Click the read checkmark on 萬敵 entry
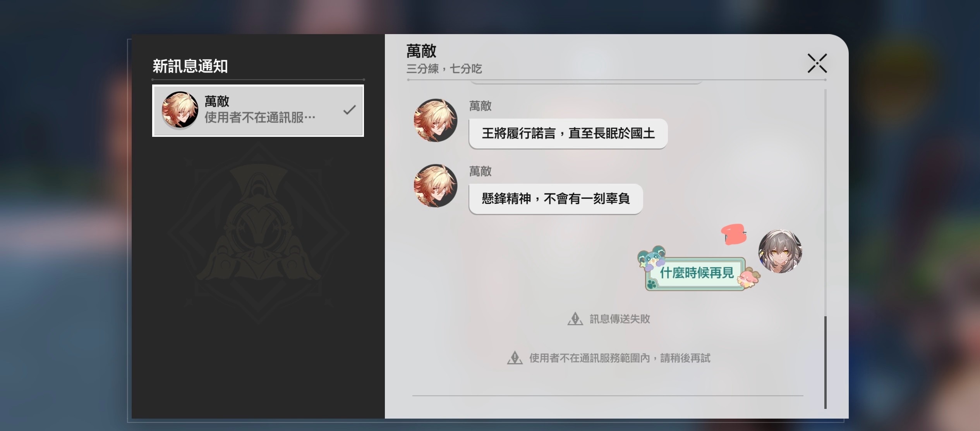 pos(349,110)
